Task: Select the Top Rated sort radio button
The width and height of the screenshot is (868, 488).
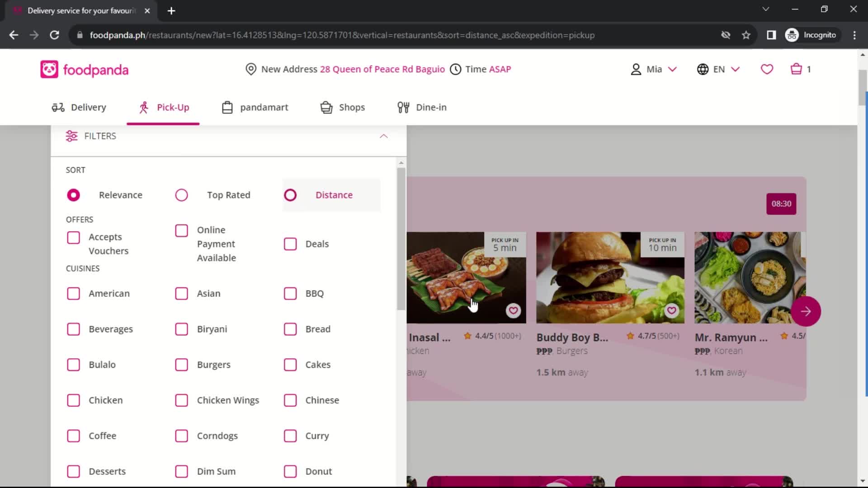Action: point(182,195)
